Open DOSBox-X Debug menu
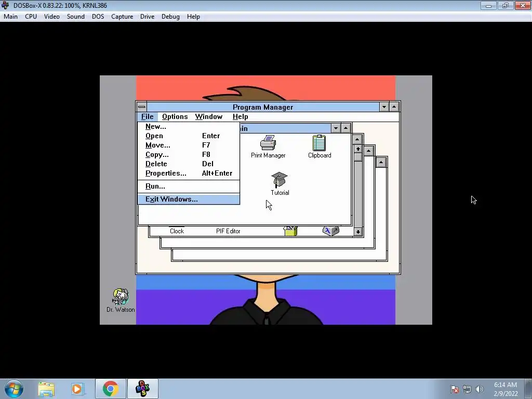 (x=170, y=17)
